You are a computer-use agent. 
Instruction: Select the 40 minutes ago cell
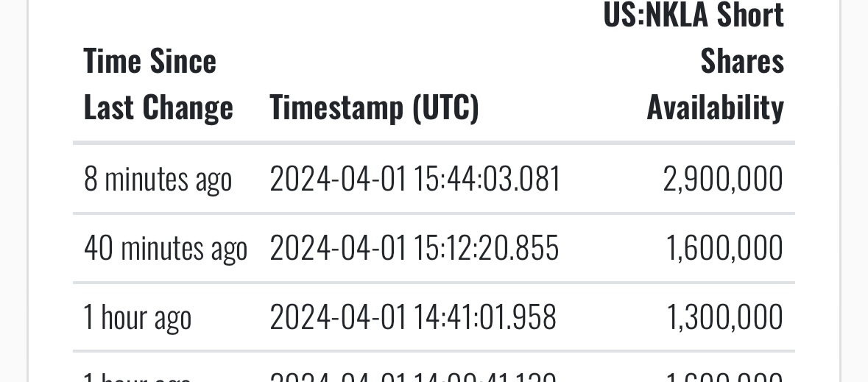point(166,248)
